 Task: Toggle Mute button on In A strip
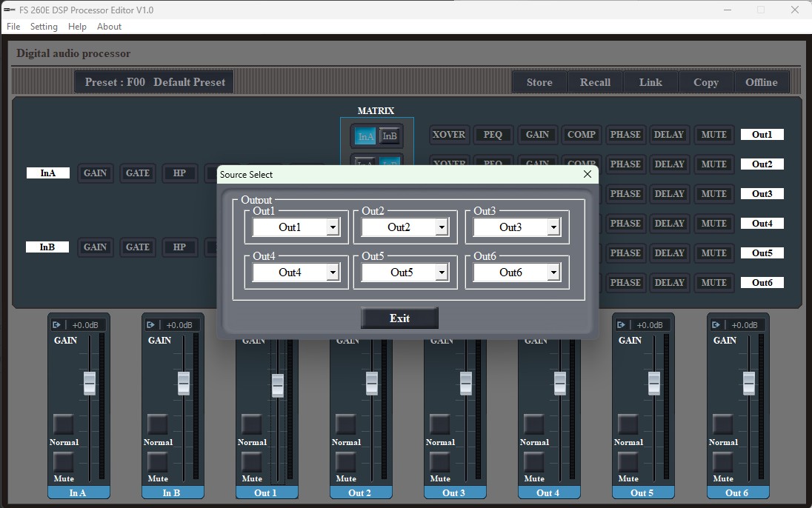[64, 462]
